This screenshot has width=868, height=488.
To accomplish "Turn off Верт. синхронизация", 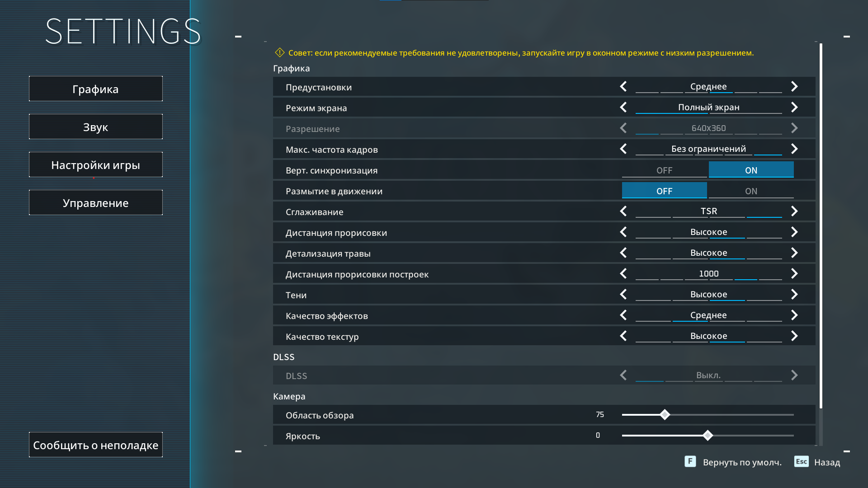I will point(664,170).
